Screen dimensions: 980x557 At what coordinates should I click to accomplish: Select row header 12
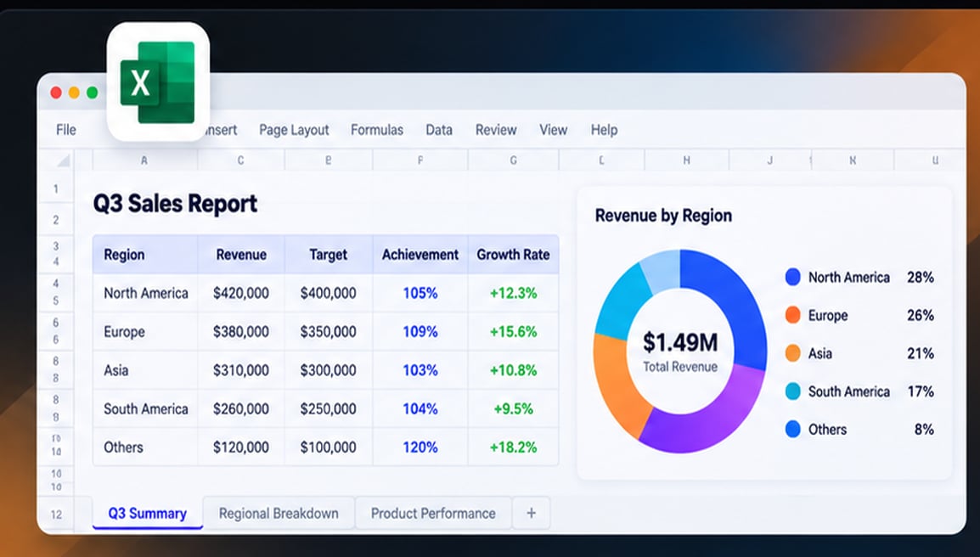click(56, 515)
